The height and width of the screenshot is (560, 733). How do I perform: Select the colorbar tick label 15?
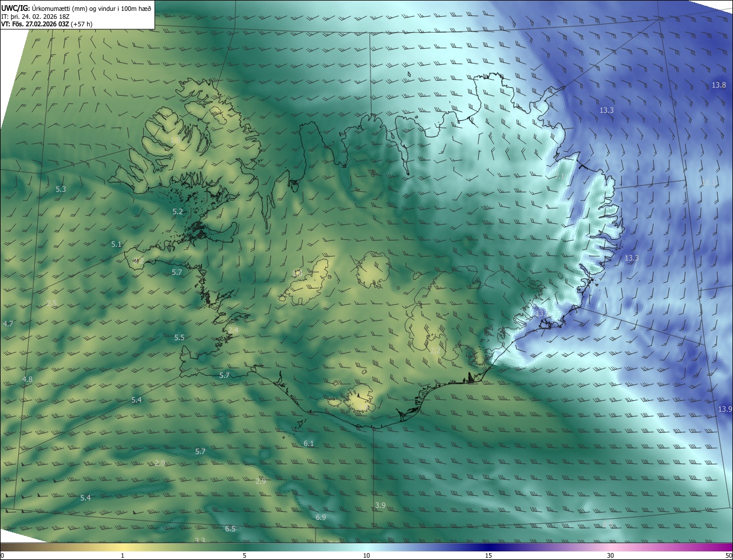pos(488,555)
